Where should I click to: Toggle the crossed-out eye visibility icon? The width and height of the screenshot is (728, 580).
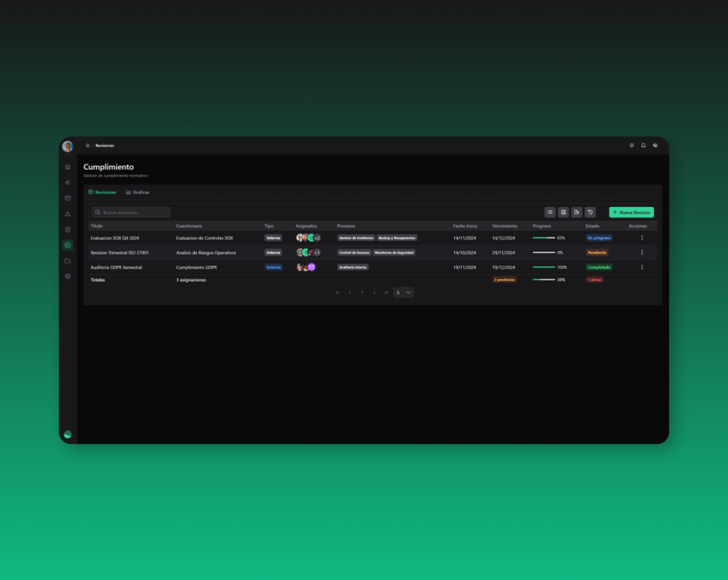(x=655, y=145)
